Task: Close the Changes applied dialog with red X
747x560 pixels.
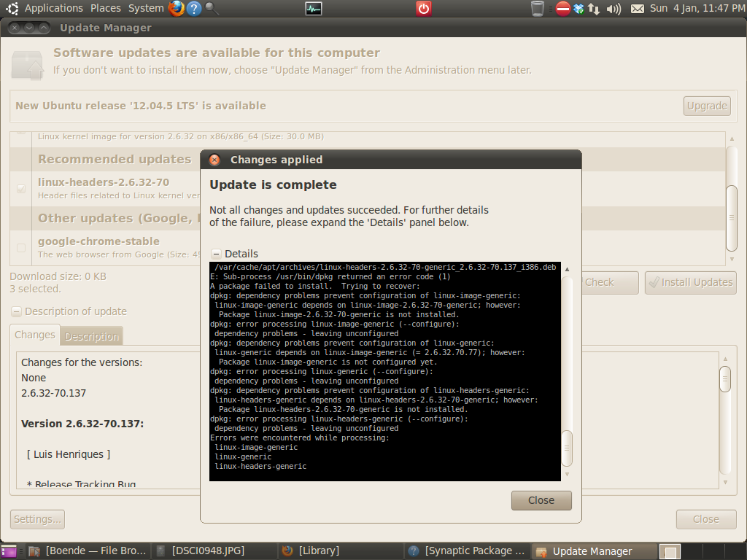Action: tap(215, 160)
